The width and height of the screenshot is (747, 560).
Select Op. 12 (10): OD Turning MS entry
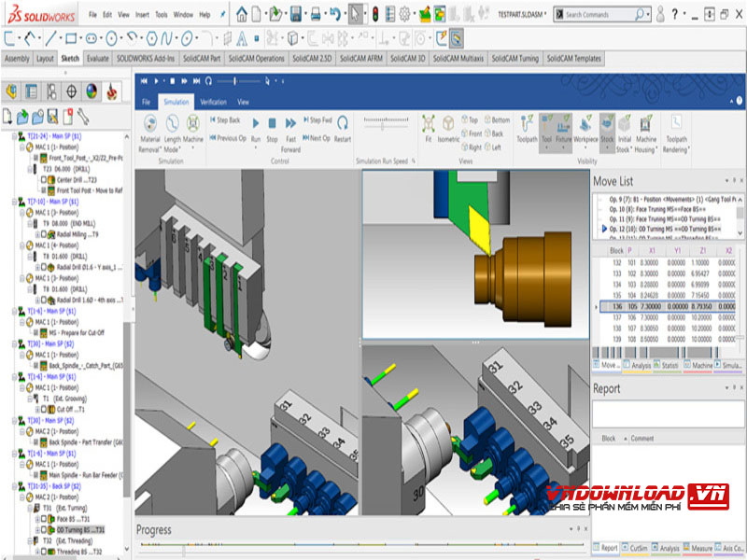pos(665,229)
